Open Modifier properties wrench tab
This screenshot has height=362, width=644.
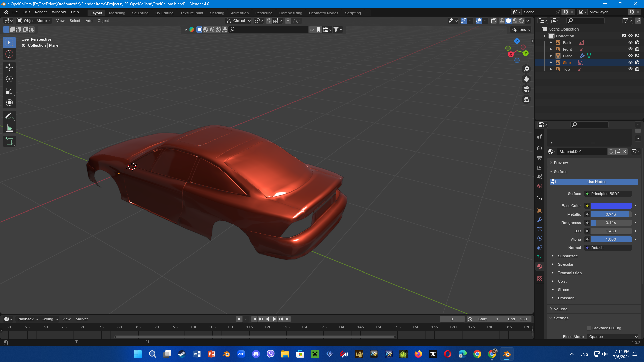[540, 220]
